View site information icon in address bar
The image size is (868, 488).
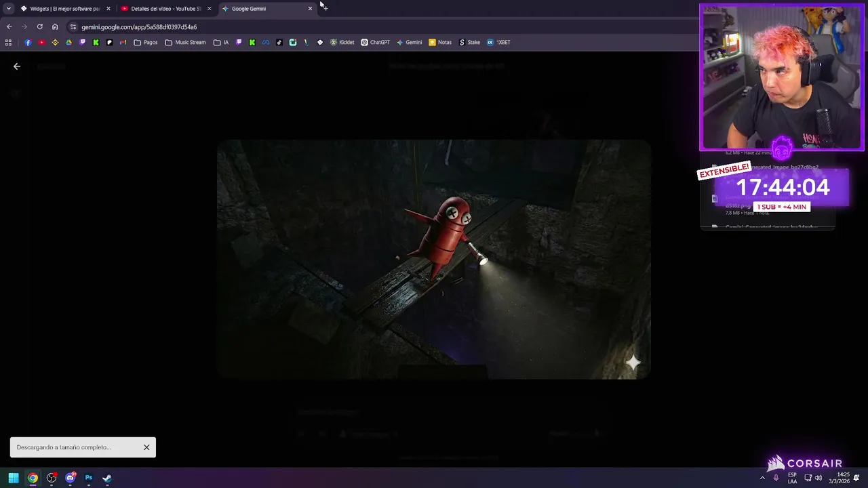[x=73, y=27]
